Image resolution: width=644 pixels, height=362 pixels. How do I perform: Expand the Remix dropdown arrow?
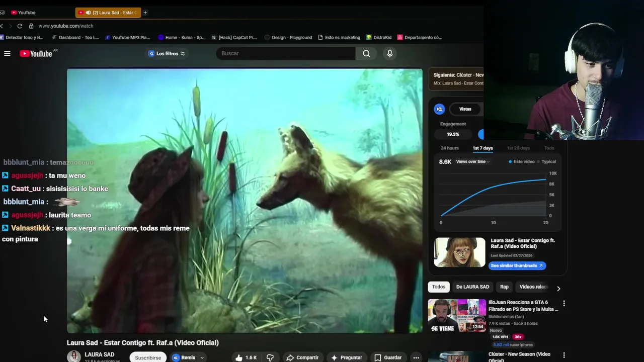[x=202, y=358]
